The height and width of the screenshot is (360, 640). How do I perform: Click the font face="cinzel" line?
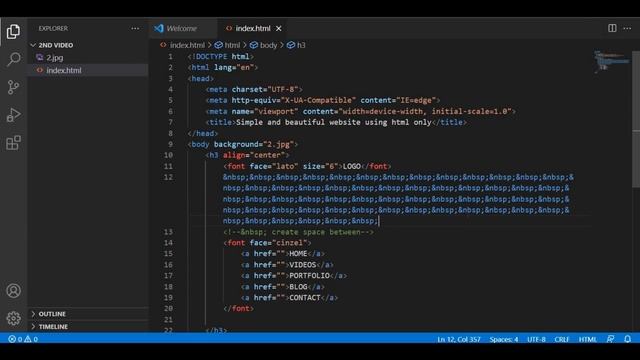pos(267,242)
